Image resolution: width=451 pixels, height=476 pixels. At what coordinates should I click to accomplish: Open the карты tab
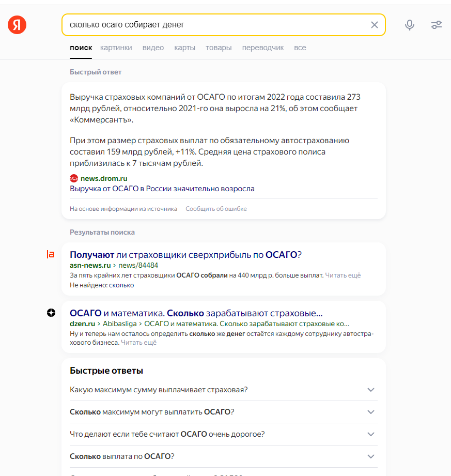click(184, 48)
